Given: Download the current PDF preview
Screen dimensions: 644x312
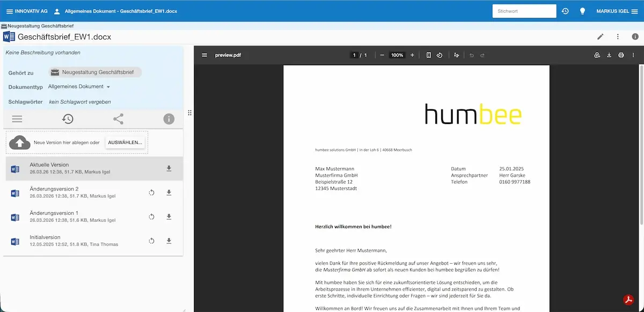Looking at the screenshot, I should coord(609,55).
